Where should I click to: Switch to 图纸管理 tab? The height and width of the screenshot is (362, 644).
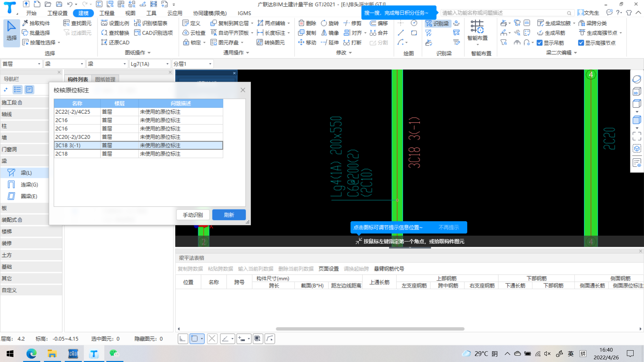105,79
